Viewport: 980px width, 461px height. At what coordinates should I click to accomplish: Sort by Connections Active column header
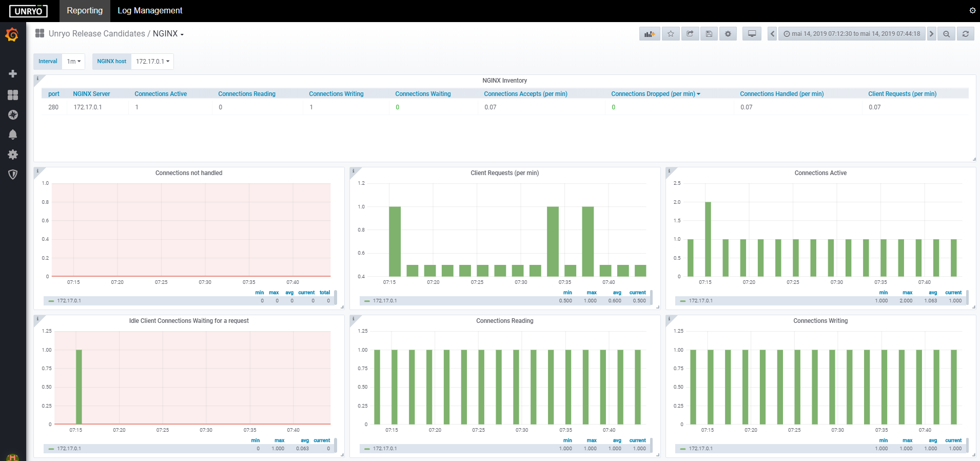point(161,94)
